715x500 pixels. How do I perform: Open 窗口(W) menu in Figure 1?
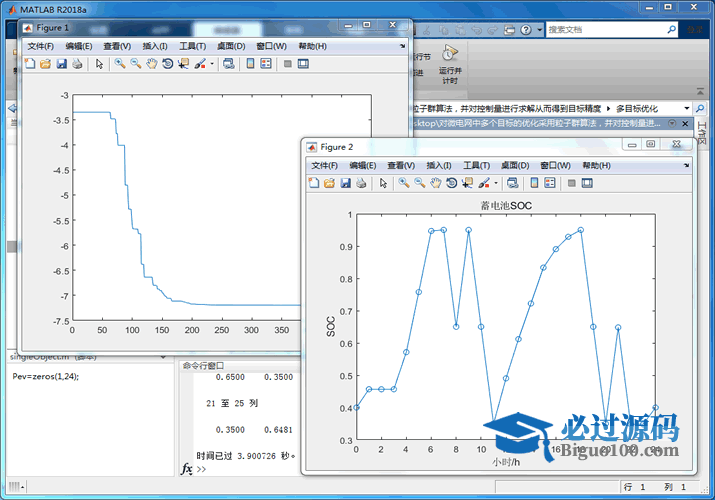pos(272,46)
